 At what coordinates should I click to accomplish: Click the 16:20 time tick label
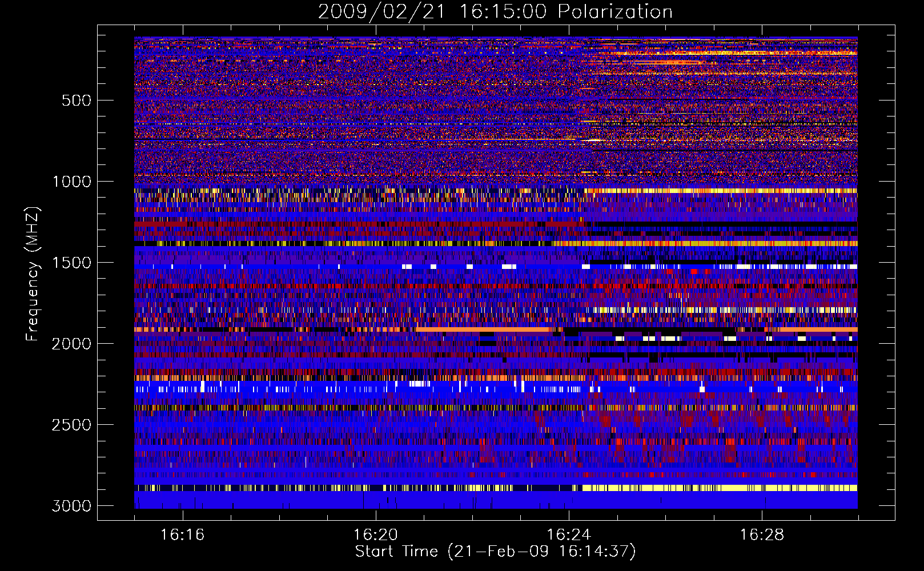coord(375,534)
